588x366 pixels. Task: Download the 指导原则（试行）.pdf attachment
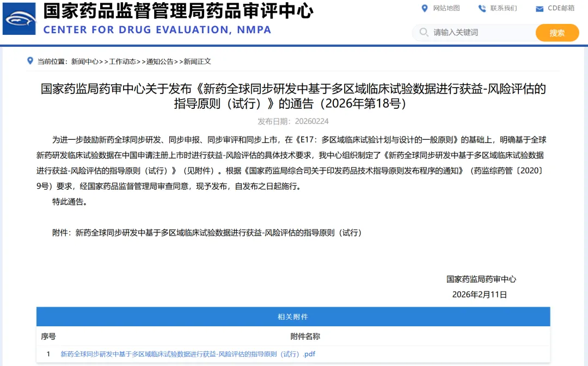(x=188, y=354)
